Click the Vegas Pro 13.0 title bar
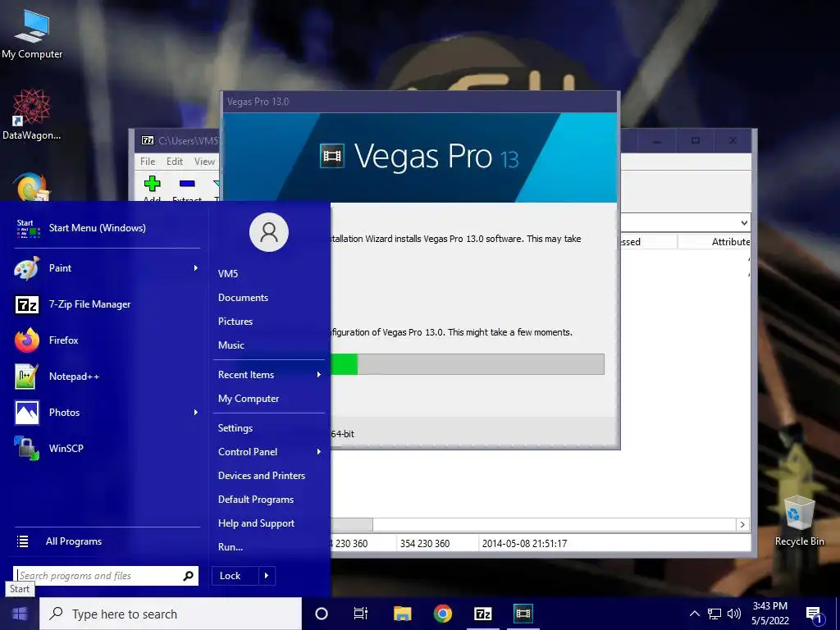This screenshot has height=630, width=840. (x=421, y=102)
